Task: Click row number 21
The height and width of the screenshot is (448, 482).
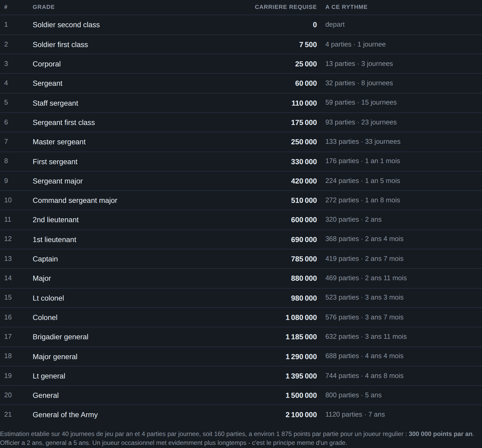Action: 8,415
